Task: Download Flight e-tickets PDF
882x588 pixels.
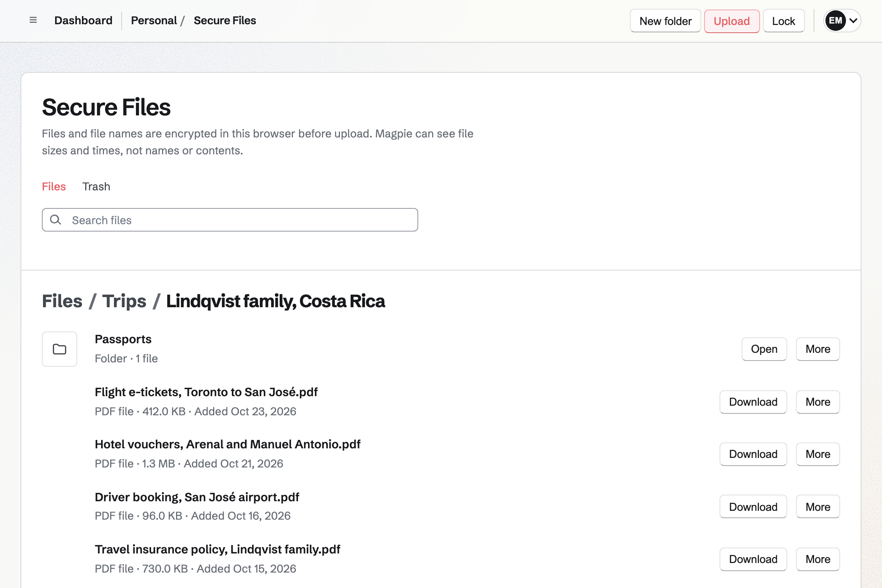Action: click(753, 402)
